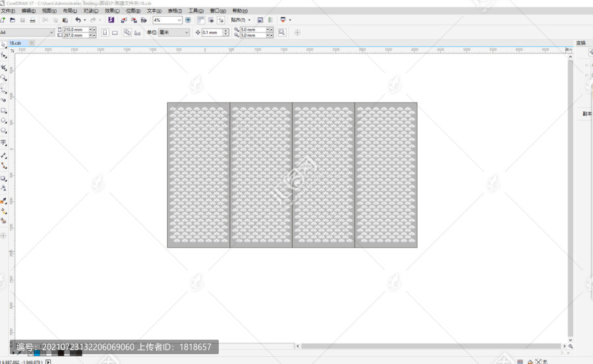Click the Save icon in toolbar

pyautogui.click(x=22, y=20)
